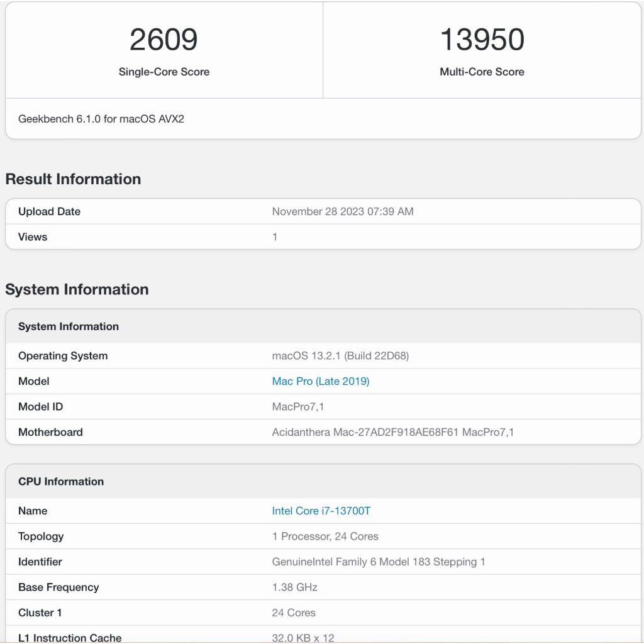Click the Acidanthera motherboard value text
The height and width of the screenshot is (644, 644).
coord(392,432)
